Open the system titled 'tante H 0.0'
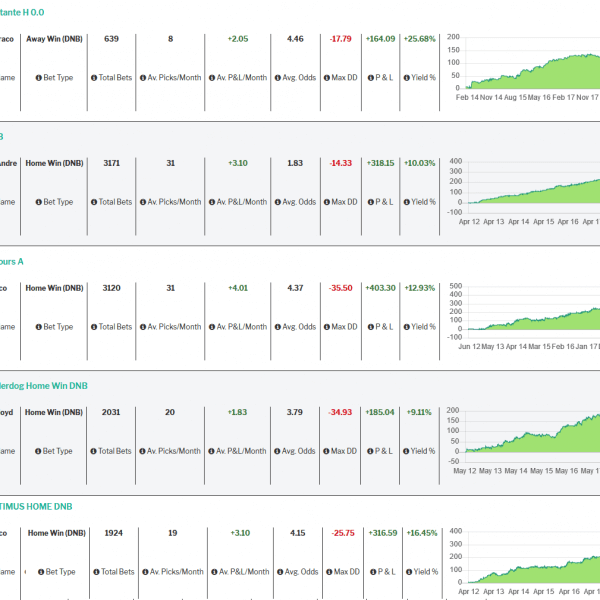The image size is (600, 600). pyautogui.click(x=22, y=12)
